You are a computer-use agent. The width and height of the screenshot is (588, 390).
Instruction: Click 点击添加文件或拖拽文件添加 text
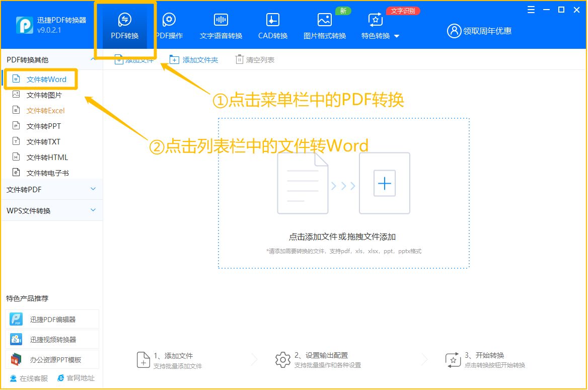(342, 237)
